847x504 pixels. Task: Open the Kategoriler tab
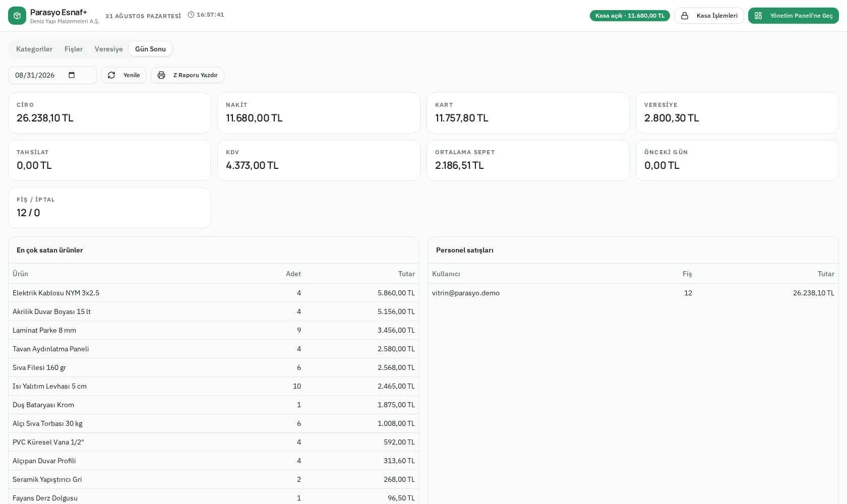34,49
